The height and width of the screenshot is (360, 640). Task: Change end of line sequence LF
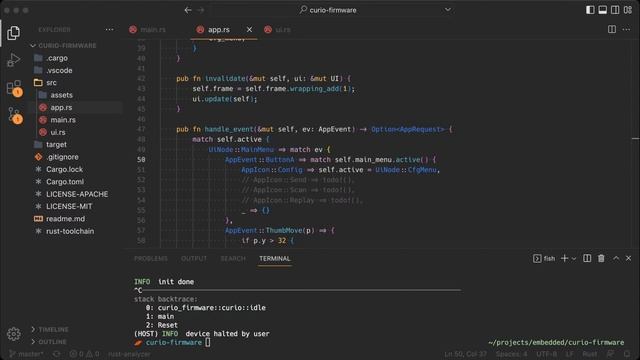[569, 354]
